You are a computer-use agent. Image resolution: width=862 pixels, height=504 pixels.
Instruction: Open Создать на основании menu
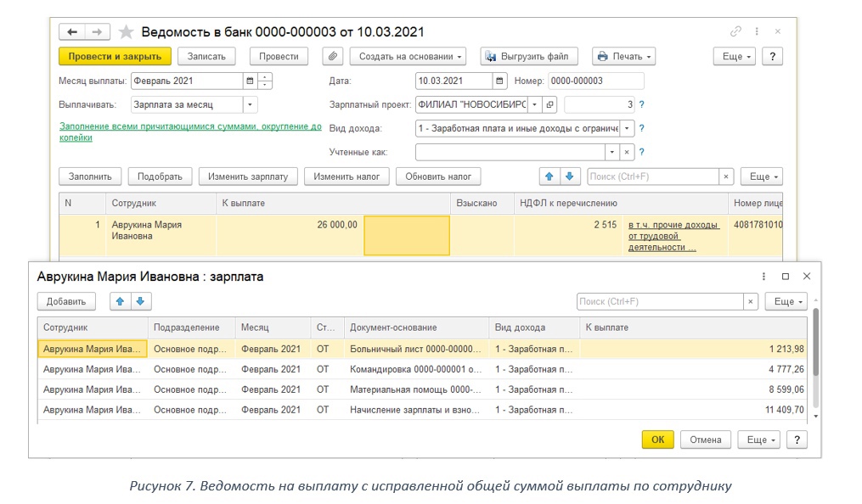click(x=408, y=56)
